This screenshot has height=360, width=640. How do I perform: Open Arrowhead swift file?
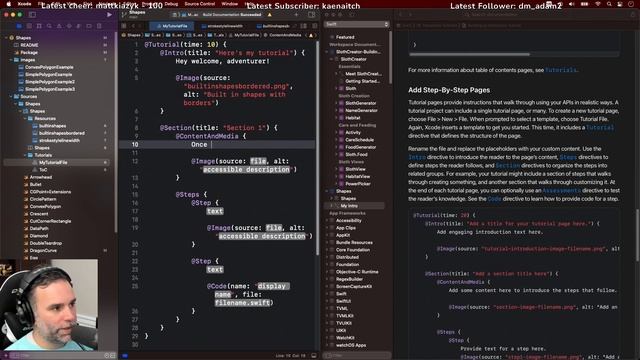40,177
